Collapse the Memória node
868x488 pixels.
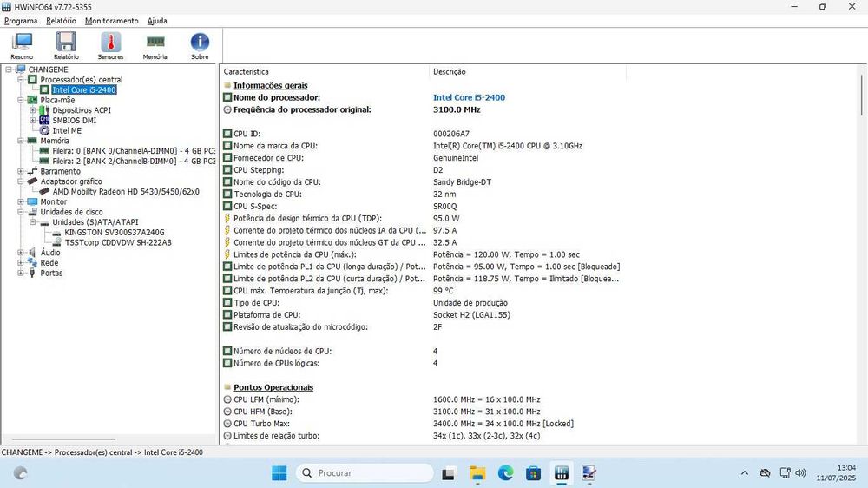(x=21, y=141)
